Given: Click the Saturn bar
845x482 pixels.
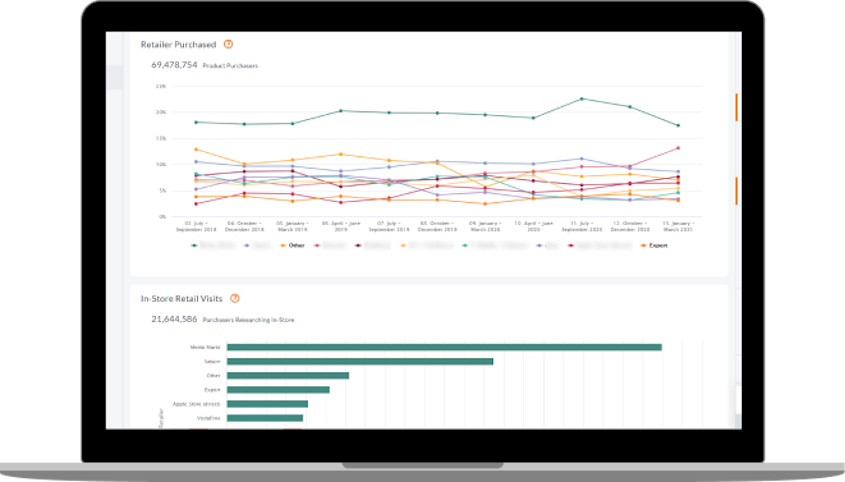Looking at the screenshot, I should [x=360, y=361].
